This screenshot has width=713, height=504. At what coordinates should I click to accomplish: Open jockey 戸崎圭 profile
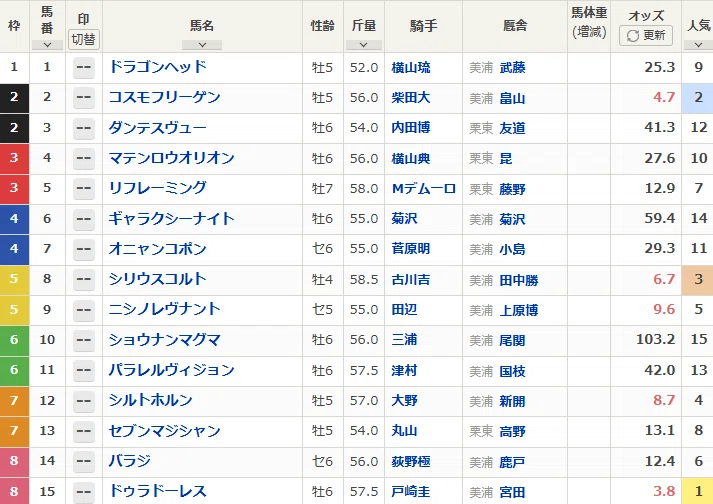(x=411, y=492)
